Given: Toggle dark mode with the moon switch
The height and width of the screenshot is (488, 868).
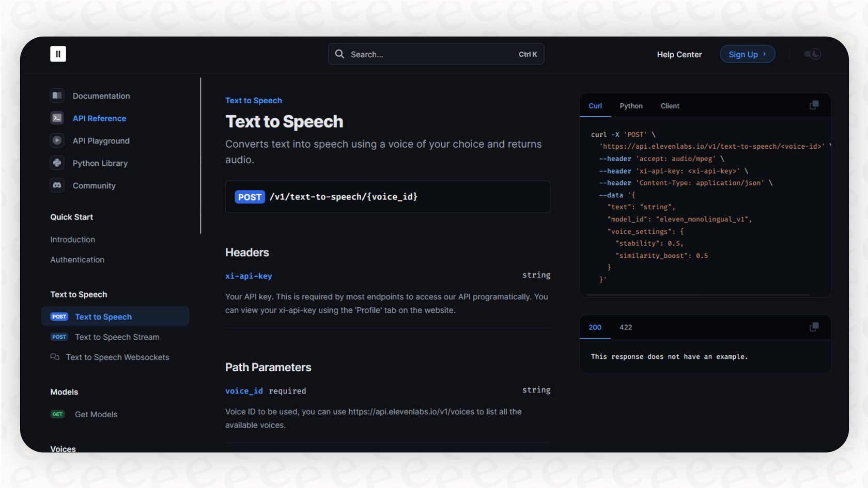Looking at the screenshot, I should click(x=812, y=54).
